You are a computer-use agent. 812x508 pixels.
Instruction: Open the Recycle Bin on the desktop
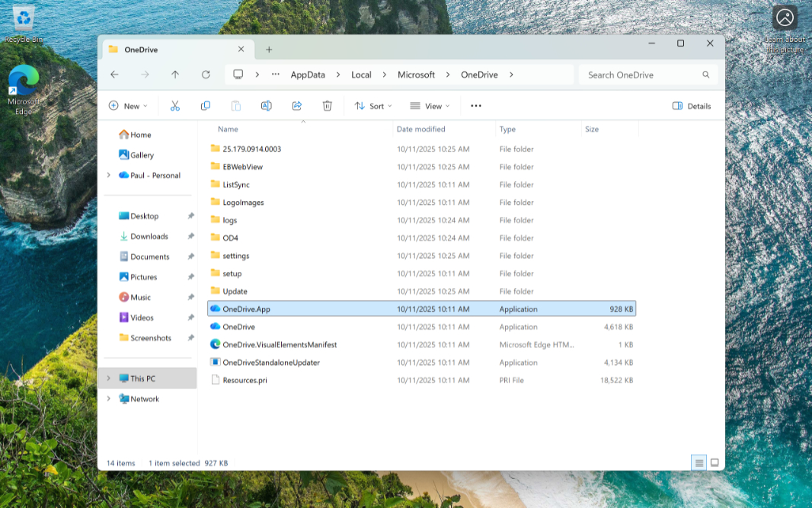24,17
